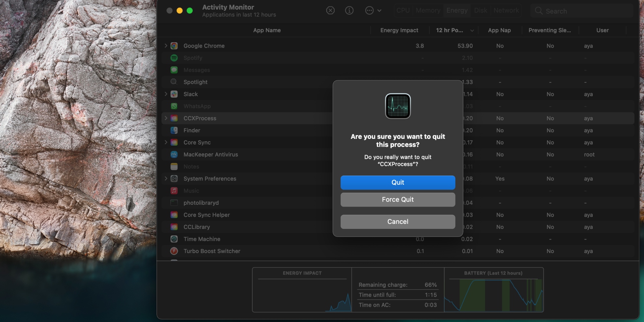
Task: Click the CCXProcess Creative Cloud icon
Action: 174,118
